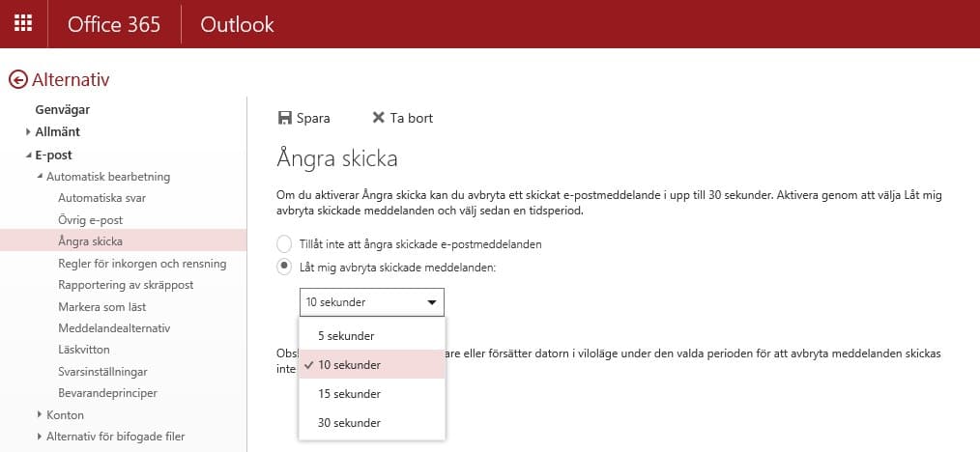Choose 30 sekunder from the list

tap(349, 423)
